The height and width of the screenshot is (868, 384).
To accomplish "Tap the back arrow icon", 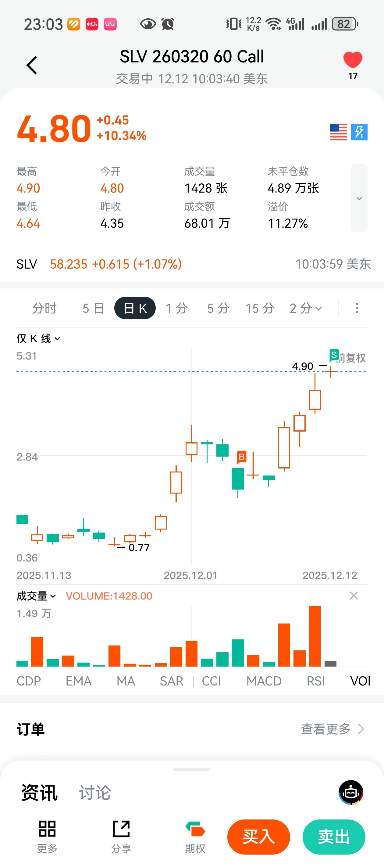I will [x=32, y=65].
